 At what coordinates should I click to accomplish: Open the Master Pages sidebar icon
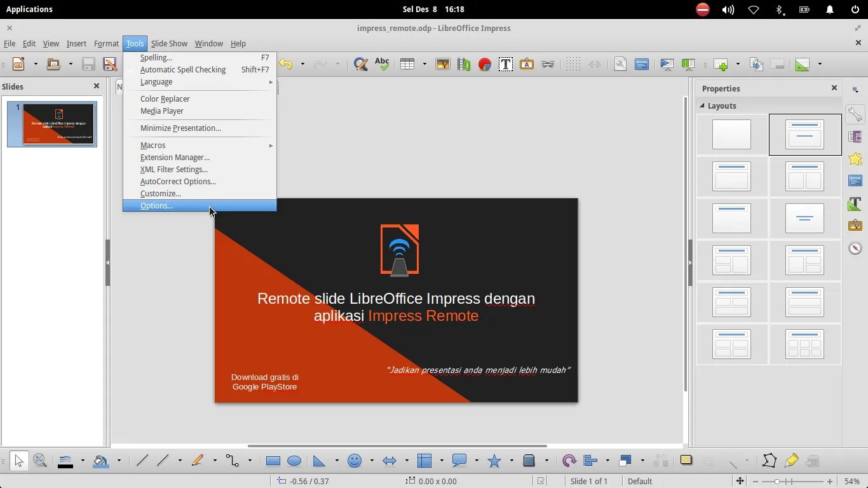pyautogui.click(x=855, y=181)
